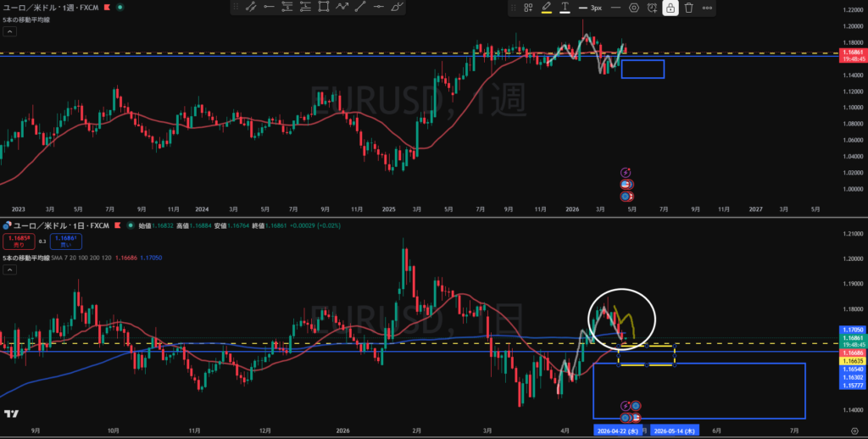Collapse the weekly chart indicator legend

pos(10,31)
